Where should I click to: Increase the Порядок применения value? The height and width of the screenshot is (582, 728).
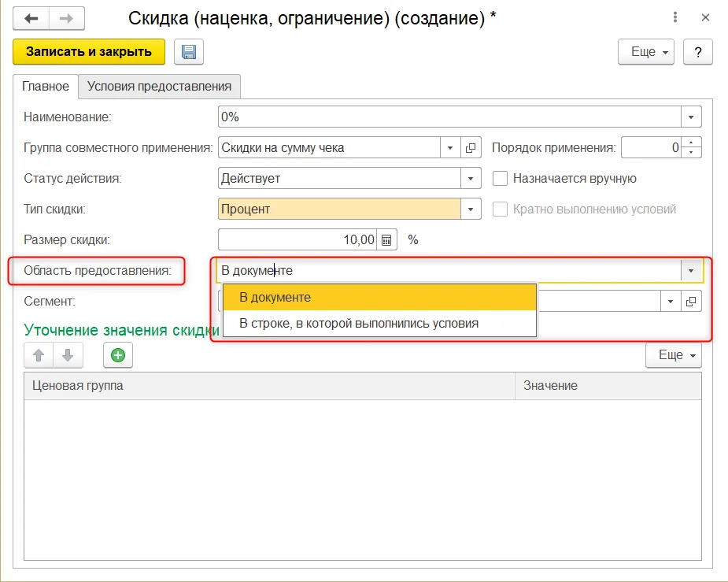click(691, 143)
